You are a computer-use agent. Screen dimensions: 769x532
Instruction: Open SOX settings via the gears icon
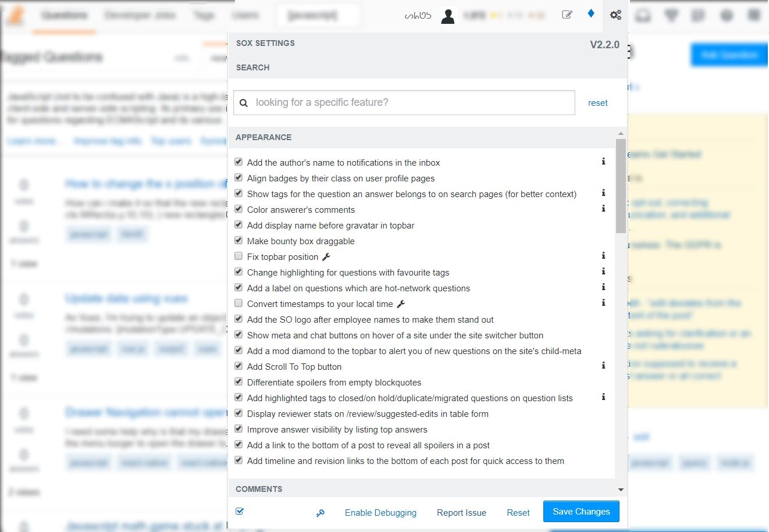coord(616,15)
